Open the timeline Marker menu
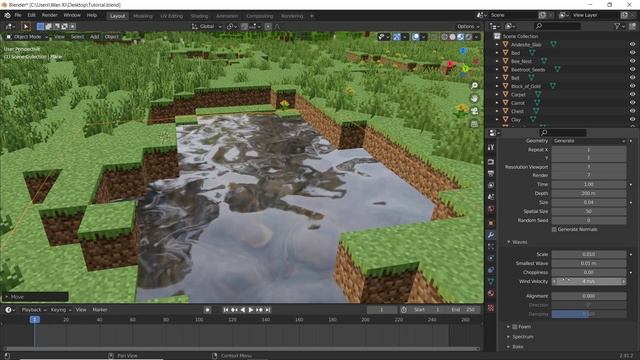Screen dimensions: 640x360 100,310
